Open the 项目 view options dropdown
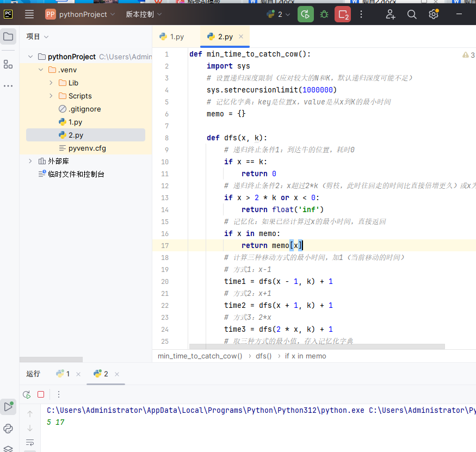 (38, 37)
